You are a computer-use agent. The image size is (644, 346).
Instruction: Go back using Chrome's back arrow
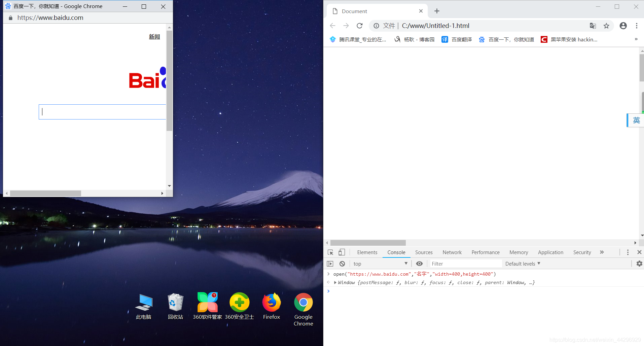pos(333,26)
